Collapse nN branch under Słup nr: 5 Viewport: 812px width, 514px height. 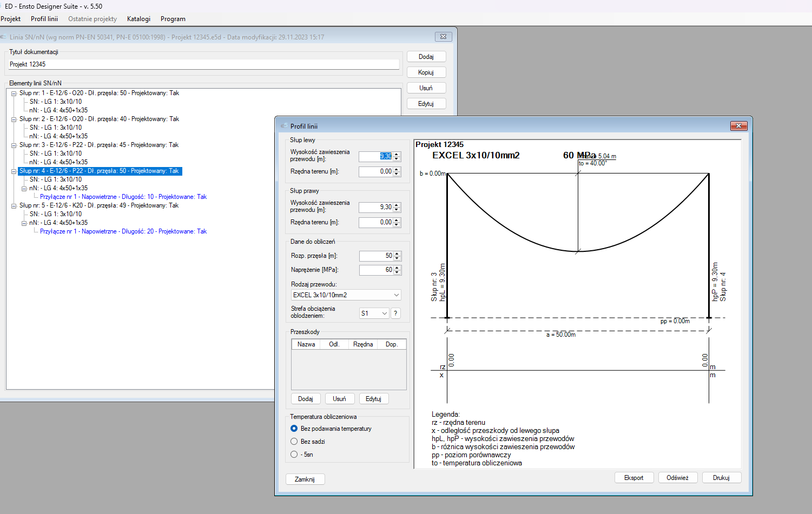click(24, 223)
